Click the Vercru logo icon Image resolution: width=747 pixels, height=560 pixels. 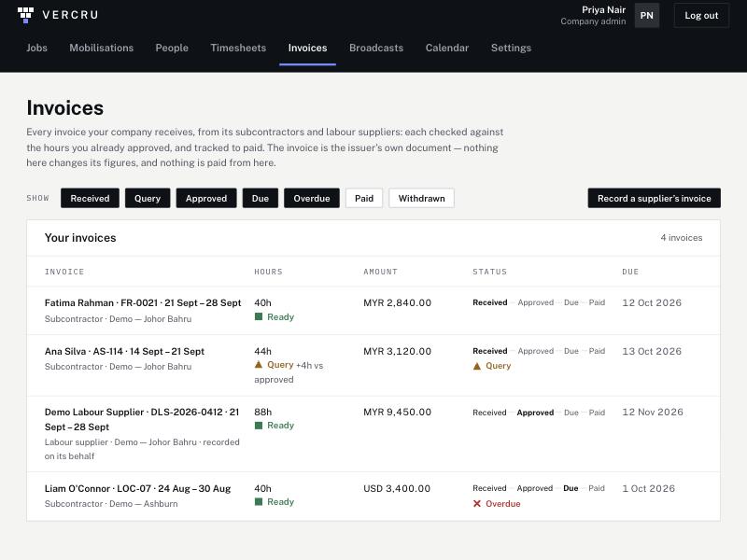click(26, 15)
